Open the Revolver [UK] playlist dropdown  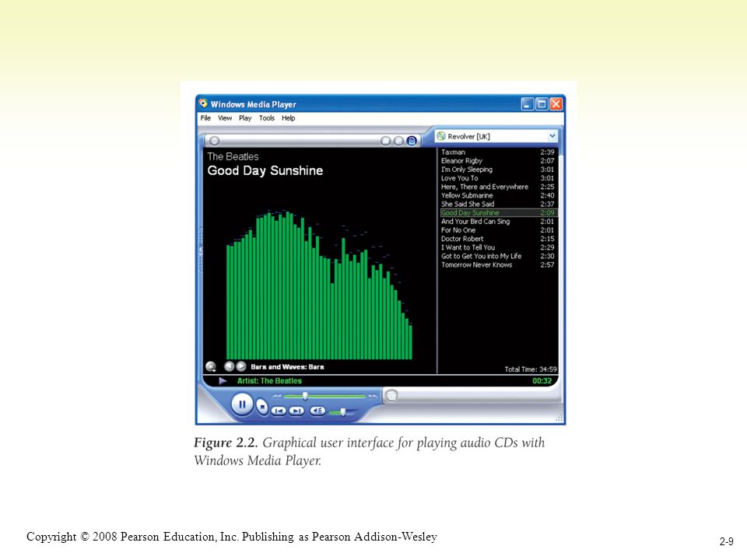coord(552,136)
